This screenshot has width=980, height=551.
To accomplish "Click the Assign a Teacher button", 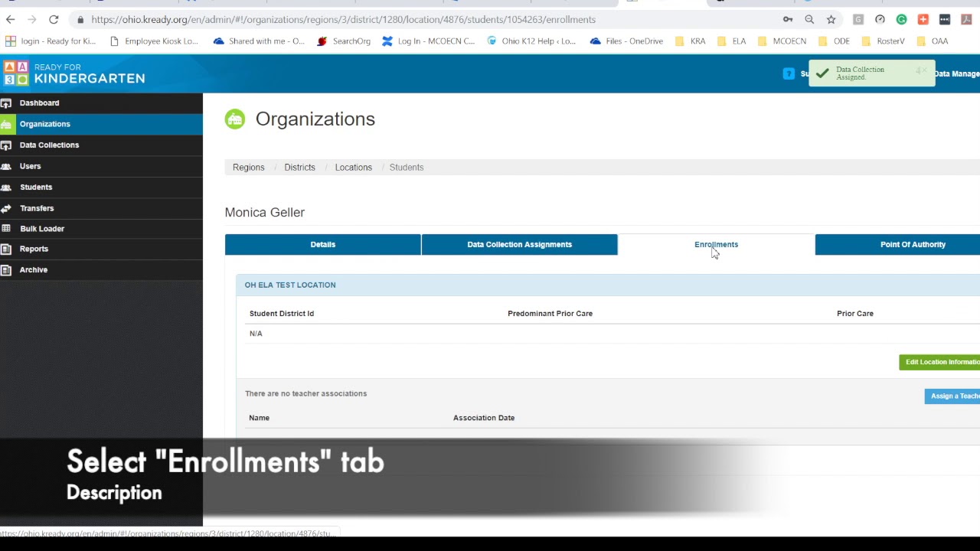I will (x=952, y=396).
